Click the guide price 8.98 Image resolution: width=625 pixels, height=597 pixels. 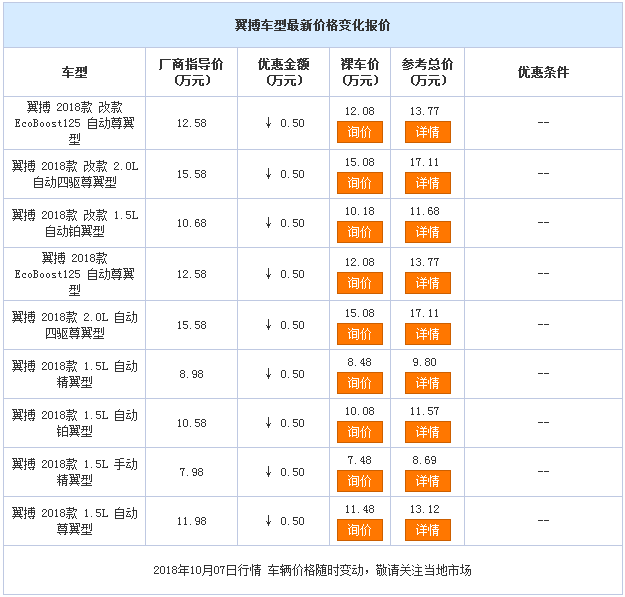(192, 374)
